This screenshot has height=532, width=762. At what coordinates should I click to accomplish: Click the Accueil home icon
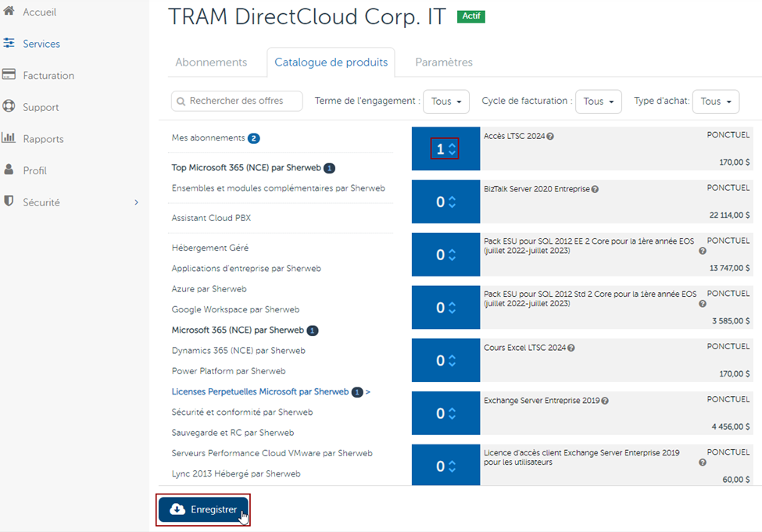(9, 10)
